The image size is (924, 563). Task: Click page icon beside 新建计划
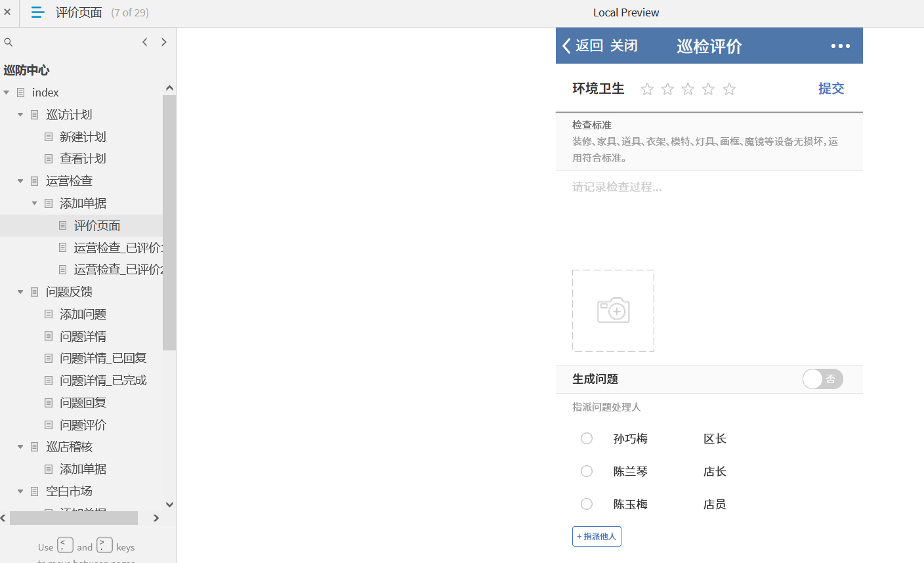click(x=49, y=136)
